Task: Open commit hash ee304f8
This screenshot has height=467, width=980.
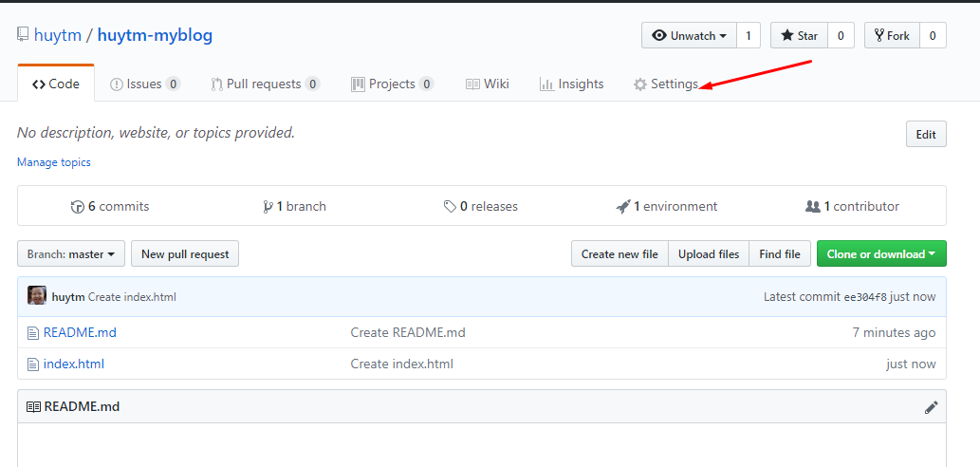Action: tap(865, 297)
